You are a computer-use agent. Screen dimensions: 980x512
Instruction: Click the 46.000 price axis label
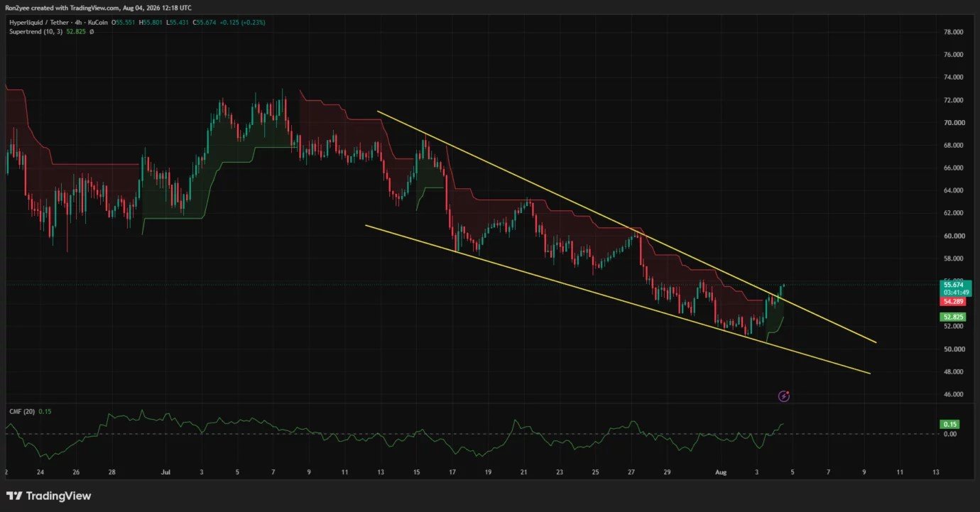[x=952, y=394]
